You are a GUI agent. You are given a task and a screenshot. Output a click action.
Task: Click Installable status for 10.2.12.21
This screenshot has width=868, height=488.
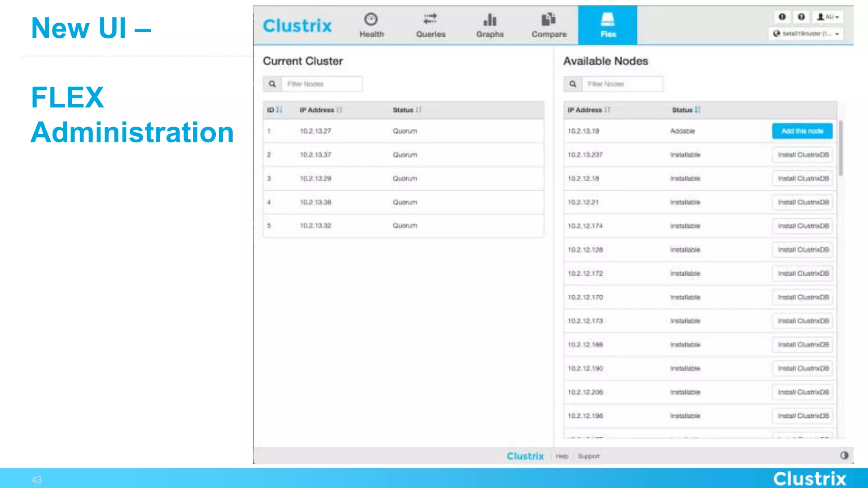click(x=685, y=202)
